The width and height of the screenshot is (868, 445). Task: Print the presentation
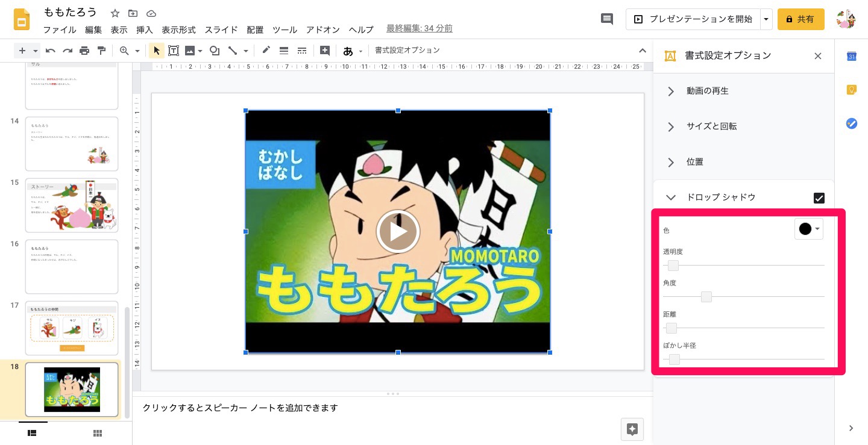pos(84,51)
